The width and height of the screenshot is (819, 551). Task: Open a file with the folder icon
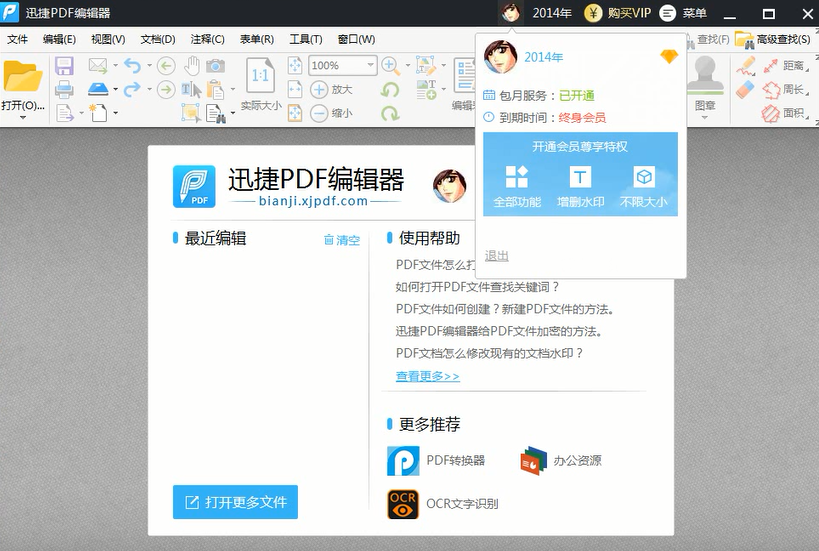22,77
